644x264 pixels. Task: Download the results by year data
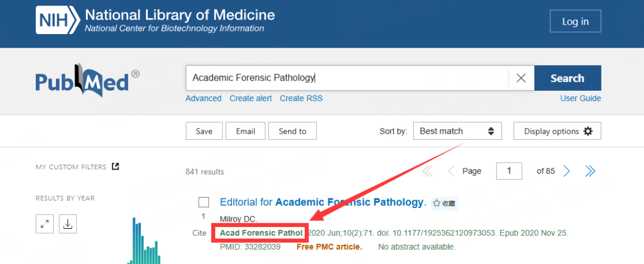pos(68,224)
